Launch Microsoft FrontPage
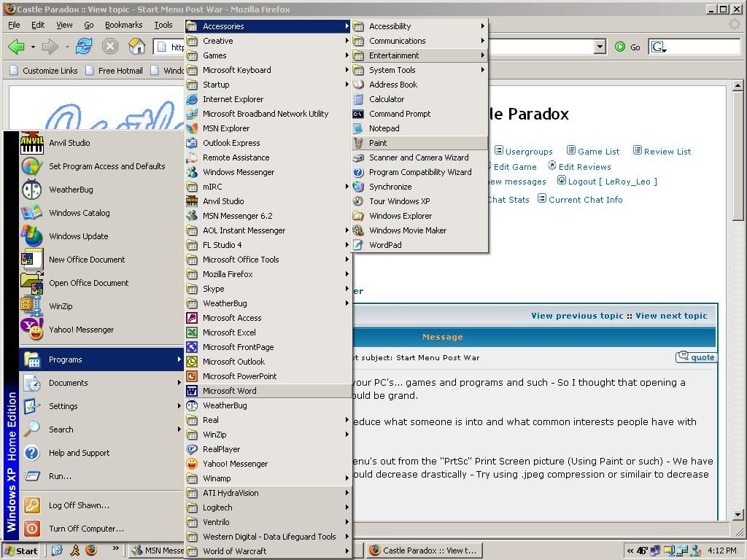This screenshot has width=747, height=560. click(x=268, y=347)
